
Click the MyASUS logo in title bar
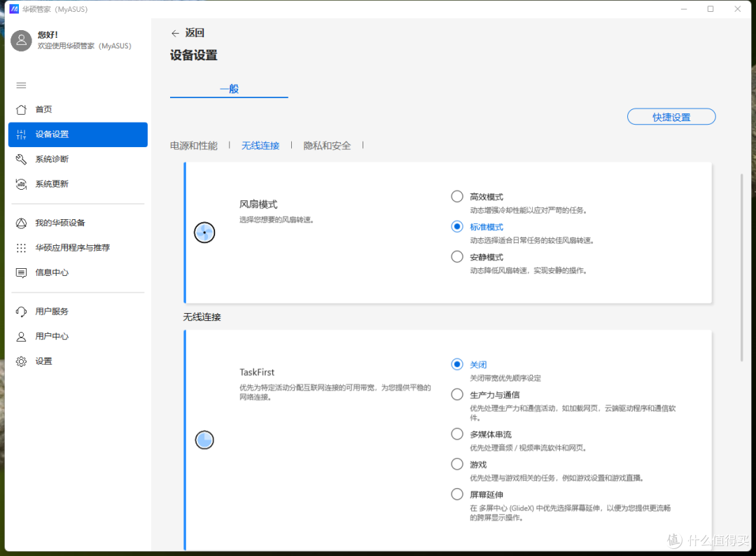(14, 8)
